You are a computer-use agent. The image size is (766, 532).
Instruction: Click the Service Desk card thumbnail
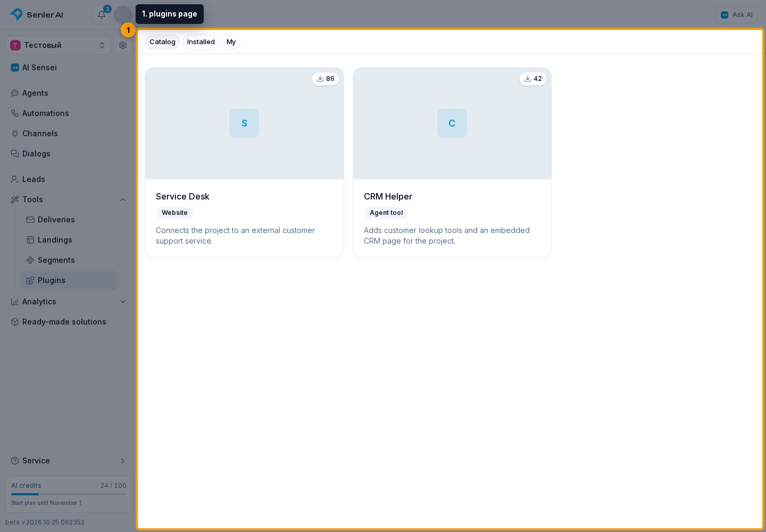(244, 123)
